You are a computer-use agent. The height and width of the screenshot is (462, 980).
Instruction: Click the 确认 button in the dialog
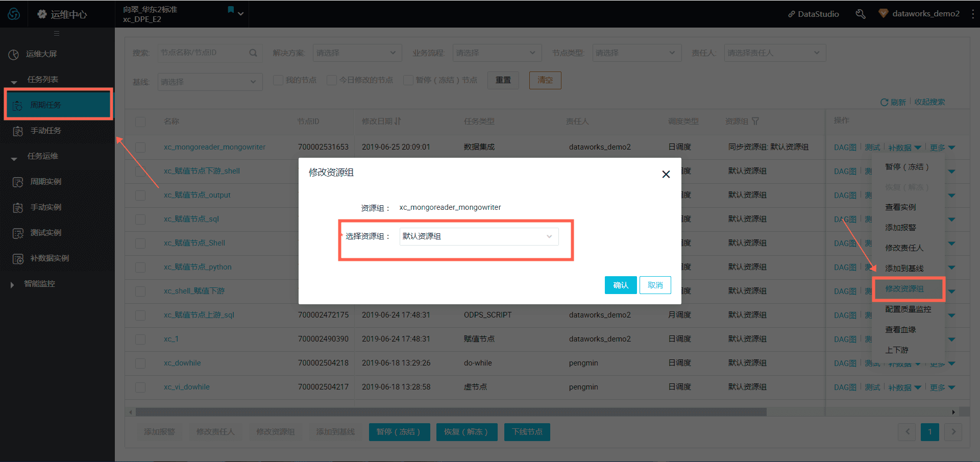pyautogui.click(x=620, y=285)
